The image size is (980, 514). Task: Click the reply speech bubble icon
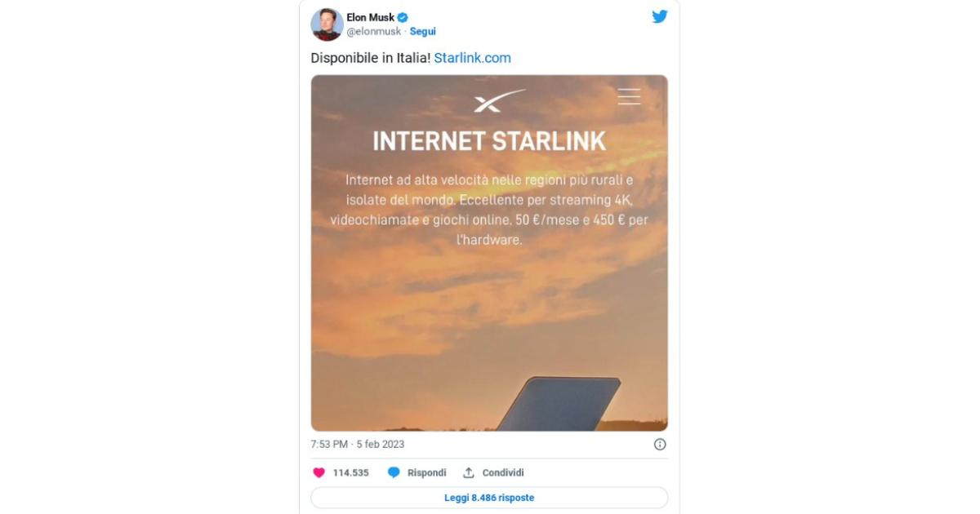[x=394, y=472]
